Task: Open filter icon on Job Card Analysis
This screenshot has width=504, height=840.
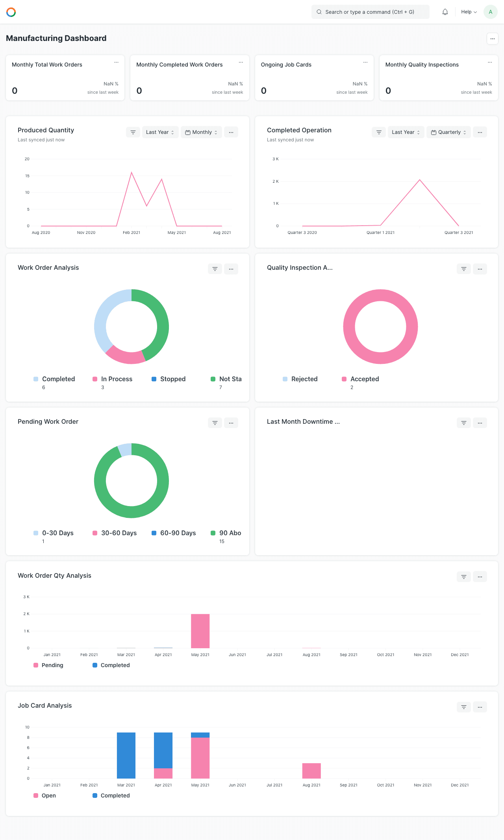Action: pos(464,707)
